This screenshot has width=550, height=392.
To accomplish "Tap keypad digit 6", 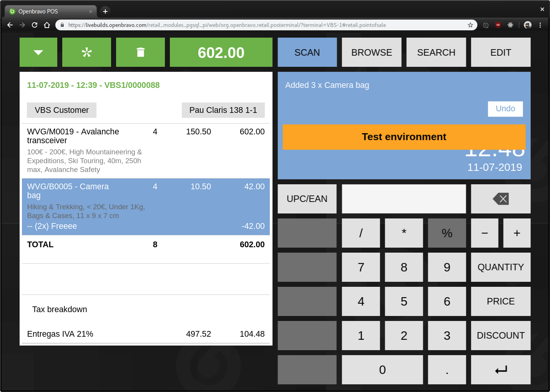I will 447,301.
